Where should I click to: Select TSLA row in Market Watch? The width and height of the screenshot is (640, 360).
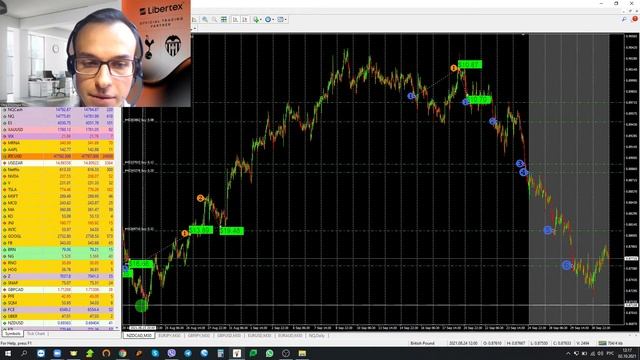tap(58, 189)
